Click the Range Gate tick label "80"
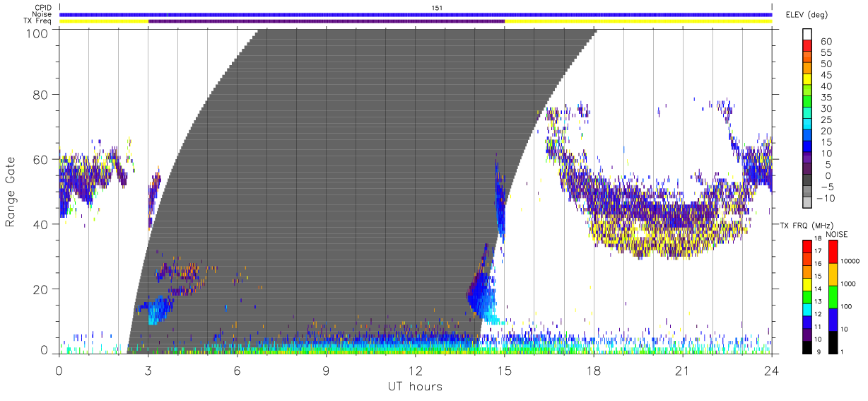Screen dimensions: 868x401 point(42,94)
